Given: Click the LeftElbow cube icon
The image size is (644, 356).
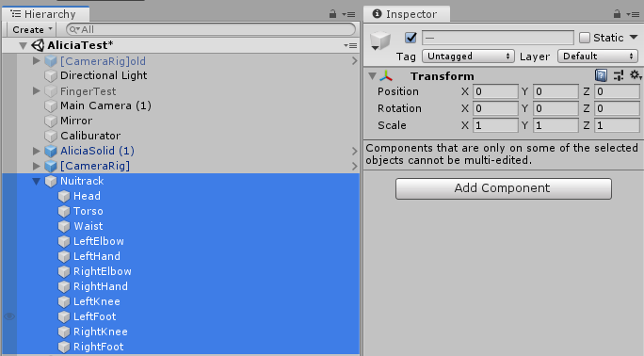Looking at the screenshot, I should 64,241.
